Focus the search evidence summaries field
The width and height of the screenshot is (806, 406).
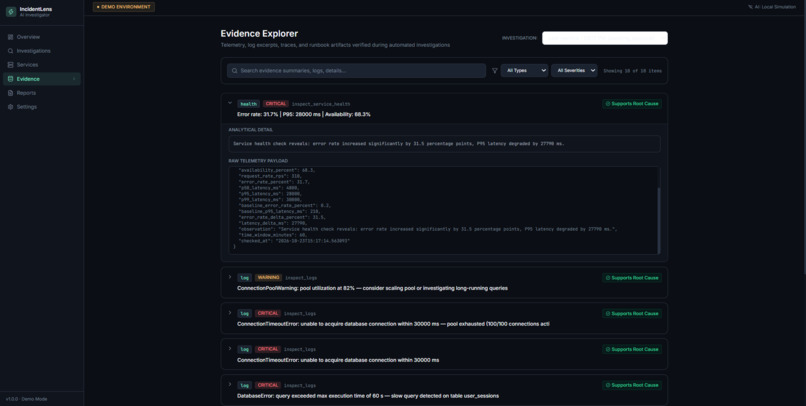click(356, 71)
